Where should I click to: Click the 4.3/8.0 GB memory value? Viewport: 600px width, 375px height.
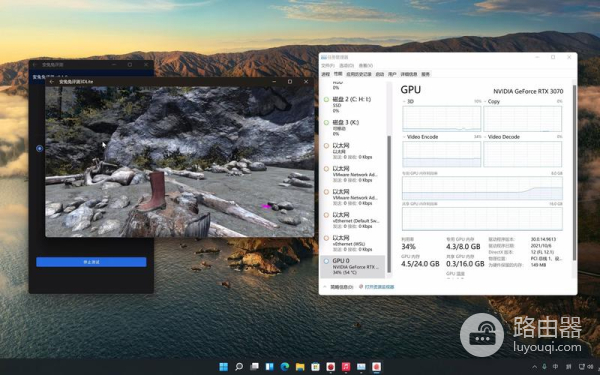(463, 246)
